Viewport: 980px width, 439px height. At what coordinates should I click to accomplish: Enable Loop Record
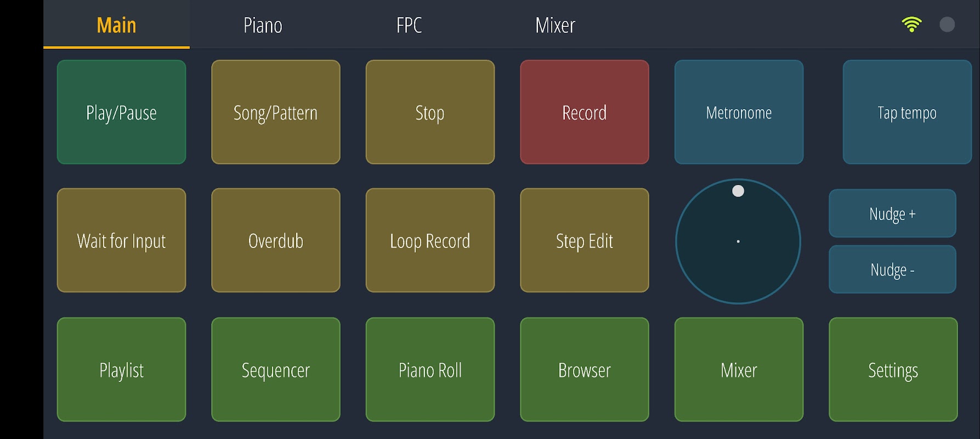click(x=430, y=240)
